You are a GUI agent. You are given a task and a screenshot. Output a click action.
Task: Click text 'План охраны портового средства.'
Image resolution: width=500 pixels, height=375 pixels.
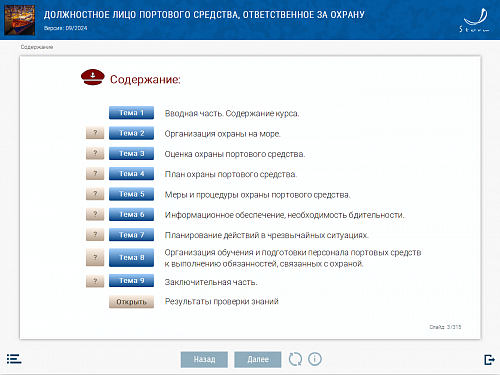click(x=231, y=174)
